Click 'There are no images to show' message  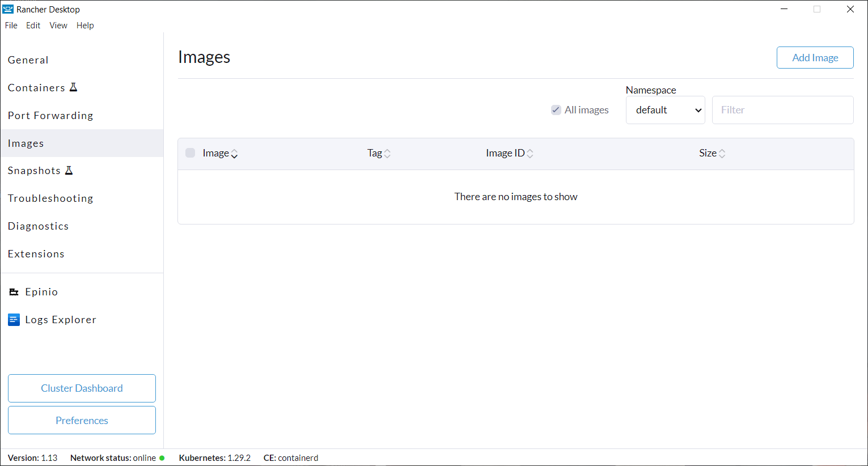click(x=516, y=197)
